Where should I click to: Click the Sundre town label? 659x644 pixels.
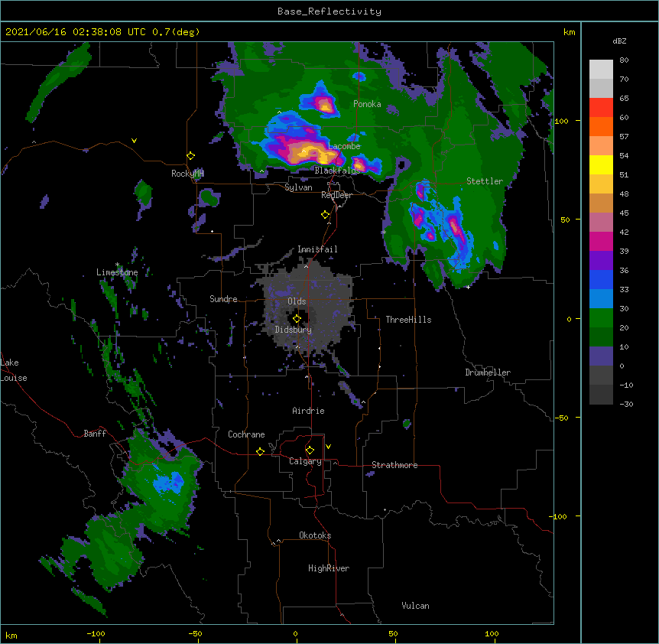coord(223,299)
